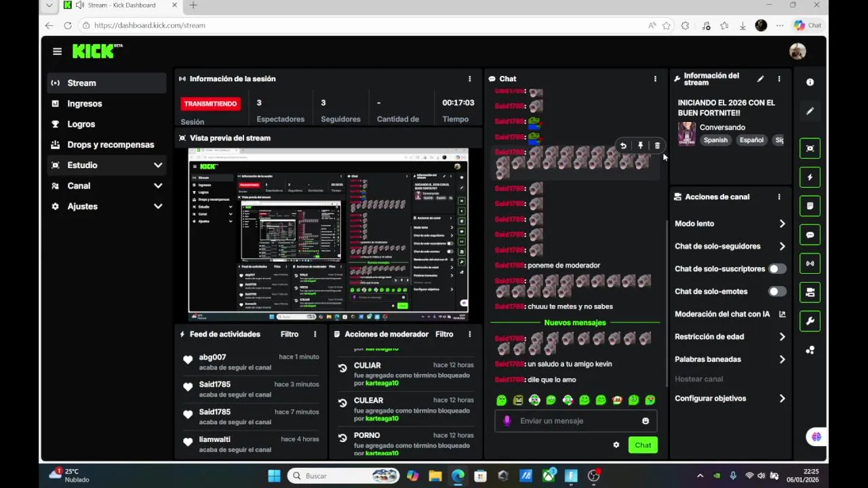Open Windows Start button in taskbar
The height and width of the screenshot is (488, 868).
point(274,476)
